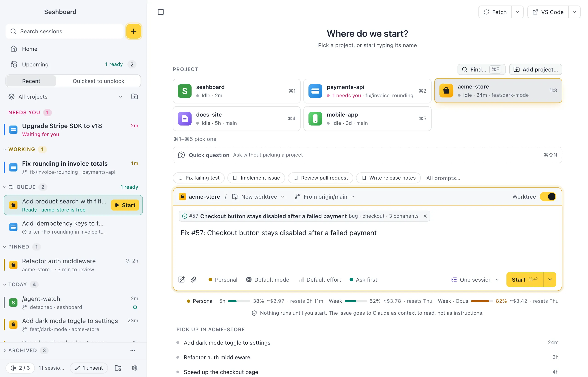
Task: Open the 1 unsent drafts pill
Action: [89, 368]
